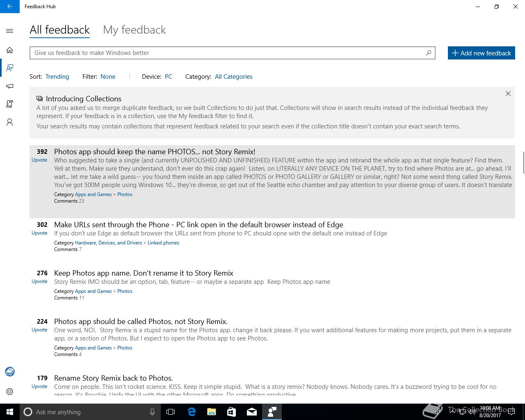Viewport: 525px width, 420px height.
Task: Click Add new feedback button
Action: click(x=482, y=53)
